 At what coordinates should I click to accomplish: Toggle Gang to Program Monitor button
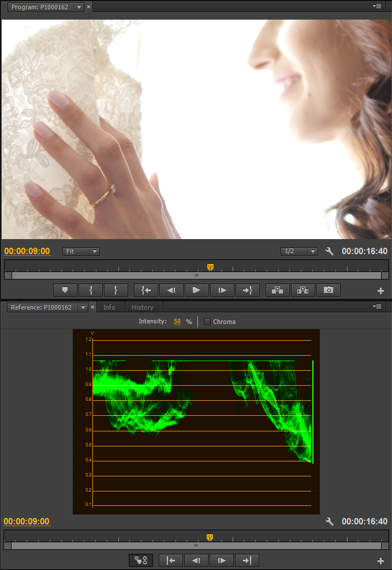pos(141,560)
